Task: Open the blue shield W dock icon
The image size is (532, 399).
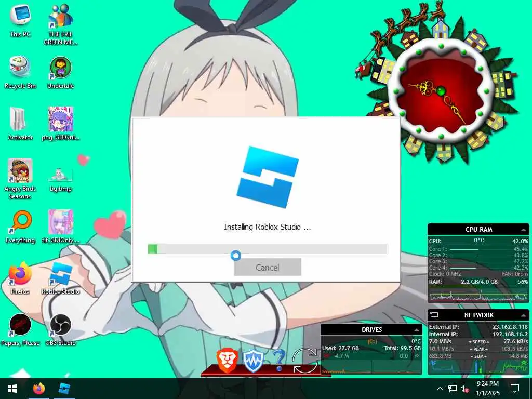Action: point(253,361)
